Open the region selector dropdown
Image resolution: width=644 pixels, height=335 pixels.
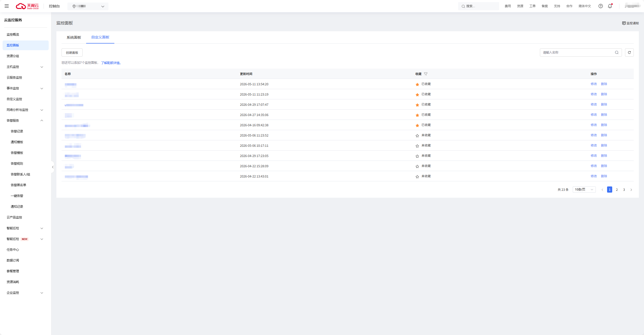point(88,6)
